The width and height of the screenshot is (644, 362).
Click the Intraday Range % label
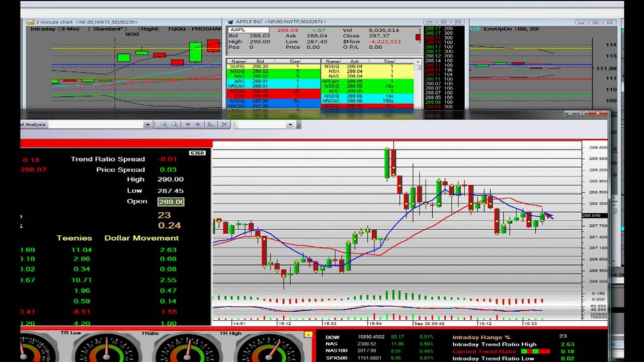(481, 337)
